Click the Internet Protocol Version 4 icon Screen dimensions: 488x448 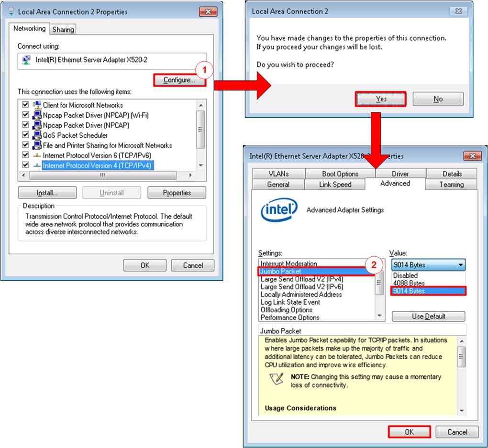(37, 165)
